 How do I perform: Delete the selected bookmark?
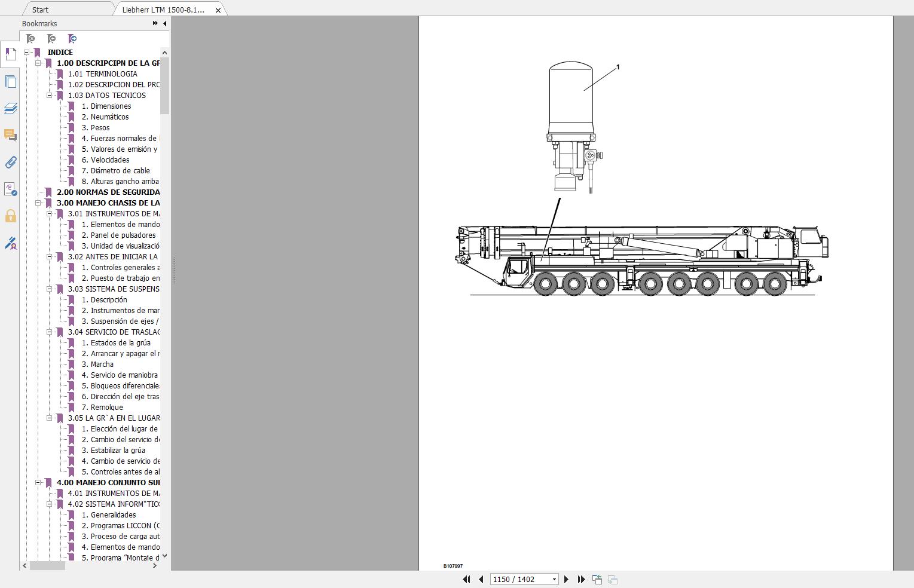(x=30, y=39)
